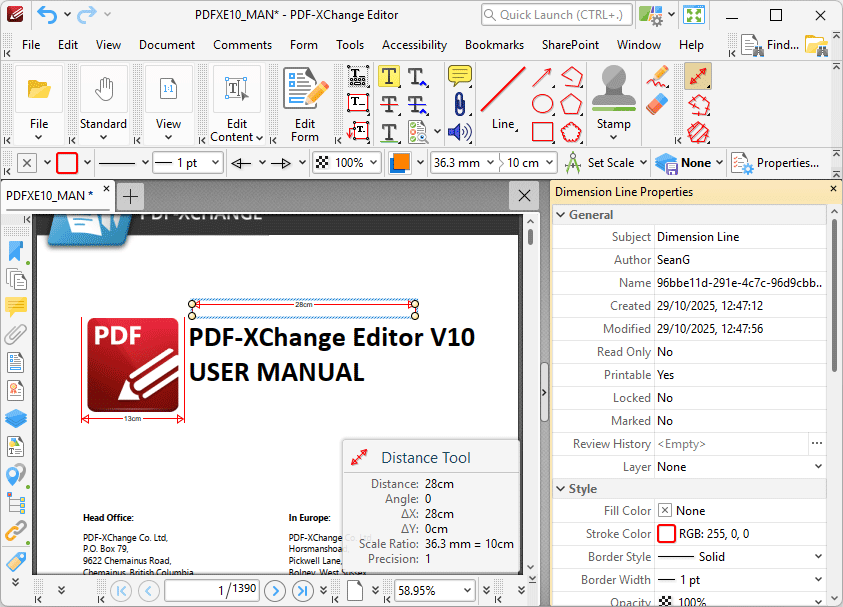
Task: Click the Find... button
Action: coord(770,45)
